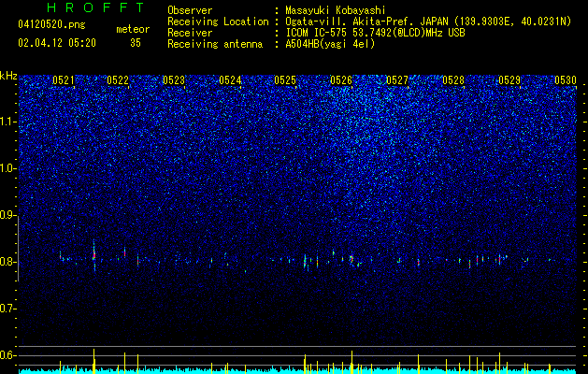Click the meteor label

(x=133, y=29)
